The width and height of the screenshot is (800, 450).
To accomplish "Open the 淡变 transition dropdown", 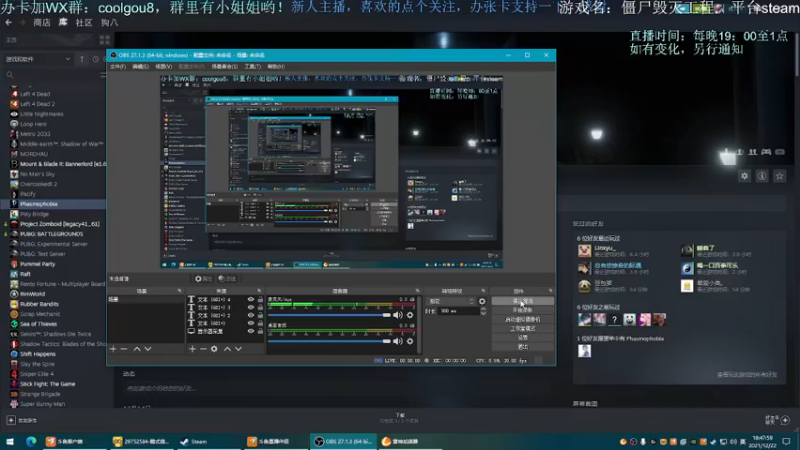I will click(x=451, y=302).
